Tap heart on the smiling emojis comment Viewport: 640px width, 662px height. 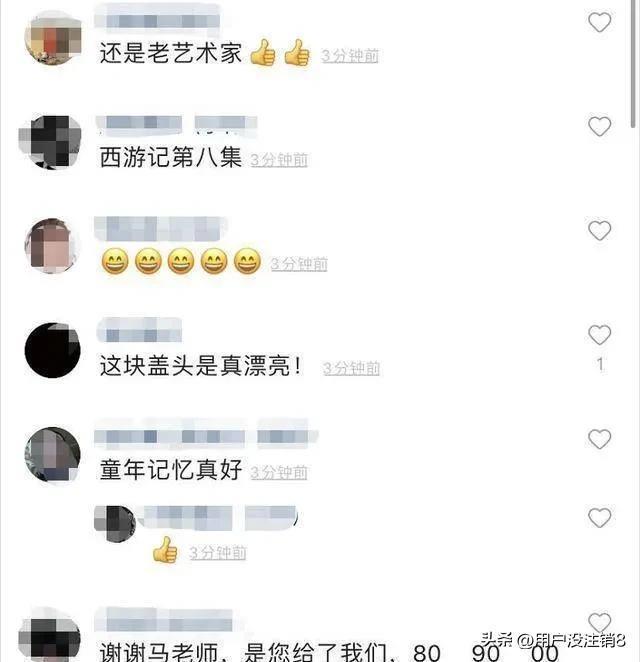599,231
